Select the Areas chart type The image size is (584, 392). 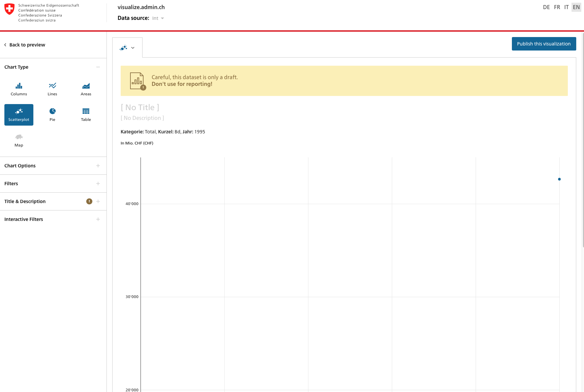click(x=86, y=89)
